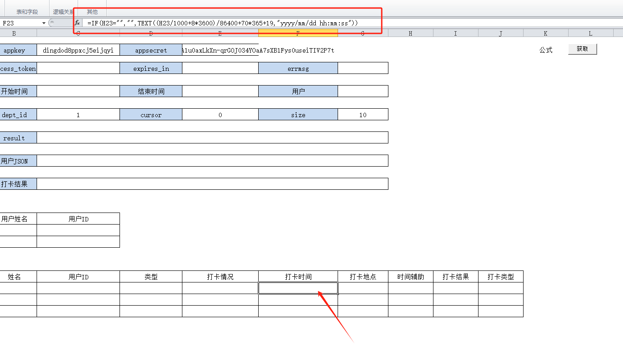Click inside the formula bar text
The height and width of the screenshot is (364, 623).
223,23
